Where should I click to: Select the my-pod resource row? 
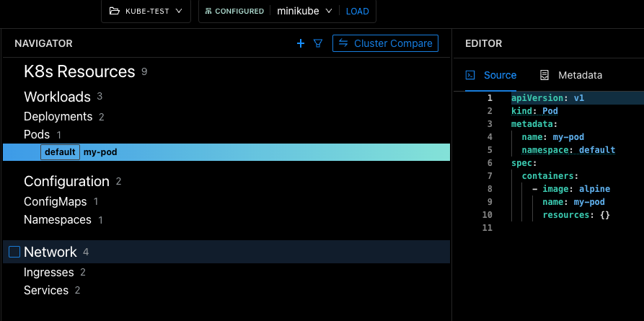[x=226, y=152]
